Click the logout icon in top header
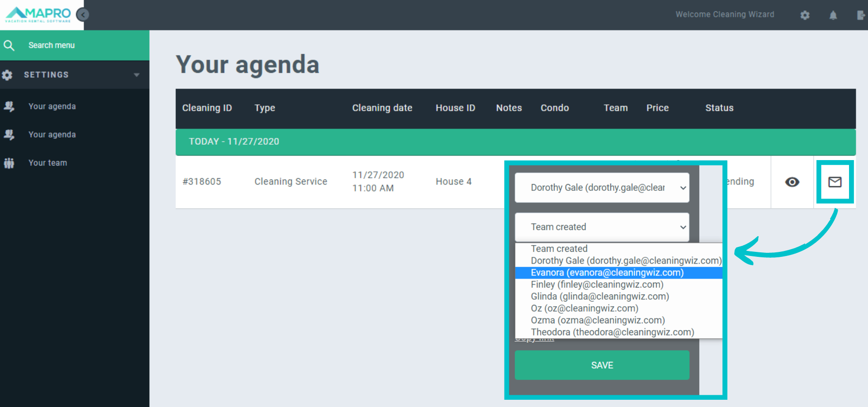The width and height of the screenshot is (868, 407). pos(861,15)
